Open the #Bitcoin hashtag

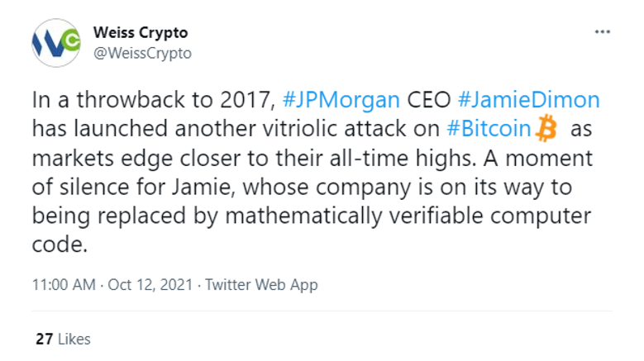tap(489, 128)
